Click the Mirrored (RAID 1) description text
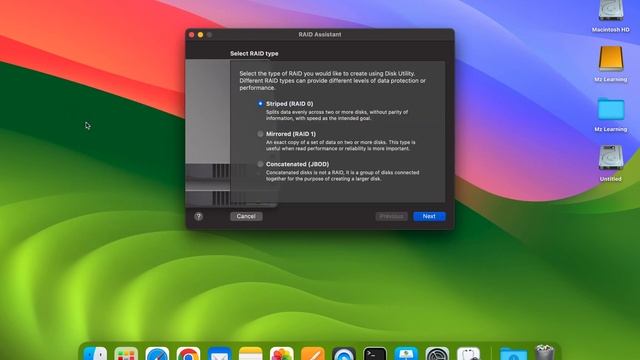The width and height of the screenshot is (640, 360). pos(341,145)
